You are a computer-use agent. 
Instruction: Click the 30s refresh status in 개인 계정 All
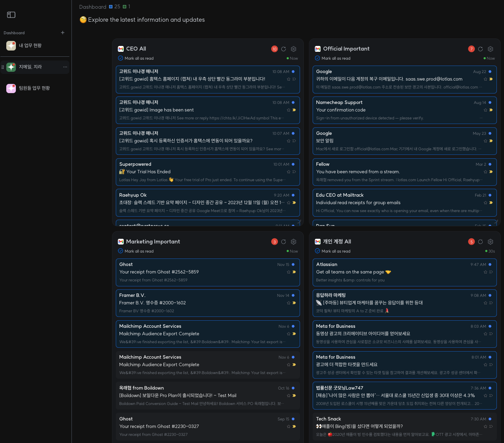pos(490,251)
